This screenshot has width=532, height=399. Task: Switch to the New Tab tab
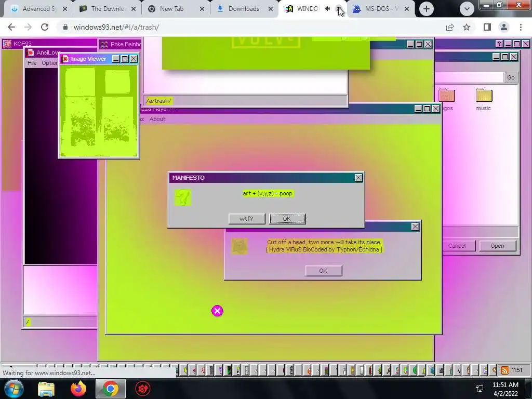tap(176, 9)
